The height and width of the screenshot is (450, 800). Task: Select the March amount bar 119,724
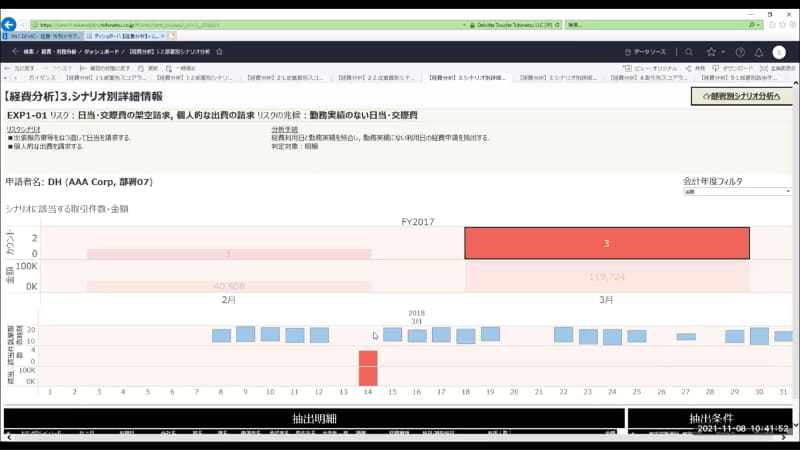pos(607,277)
